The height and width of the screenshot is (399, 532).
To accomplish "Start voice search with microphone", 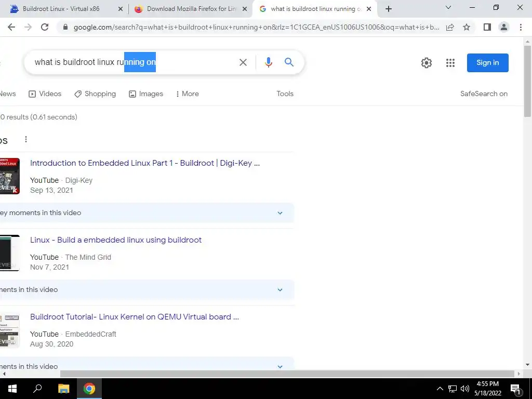I will pyautogui.click(x=269, y=62).
